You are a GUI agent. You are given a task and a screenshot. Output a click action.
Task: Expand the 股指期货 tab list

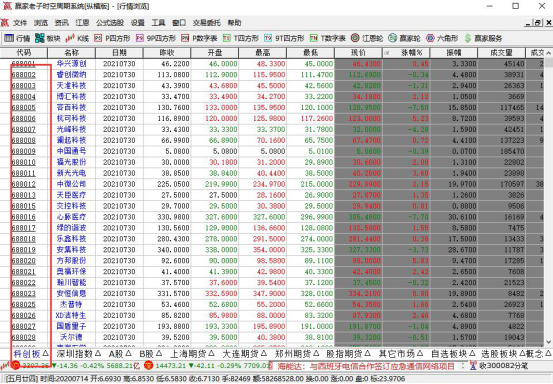pos(367,353)
